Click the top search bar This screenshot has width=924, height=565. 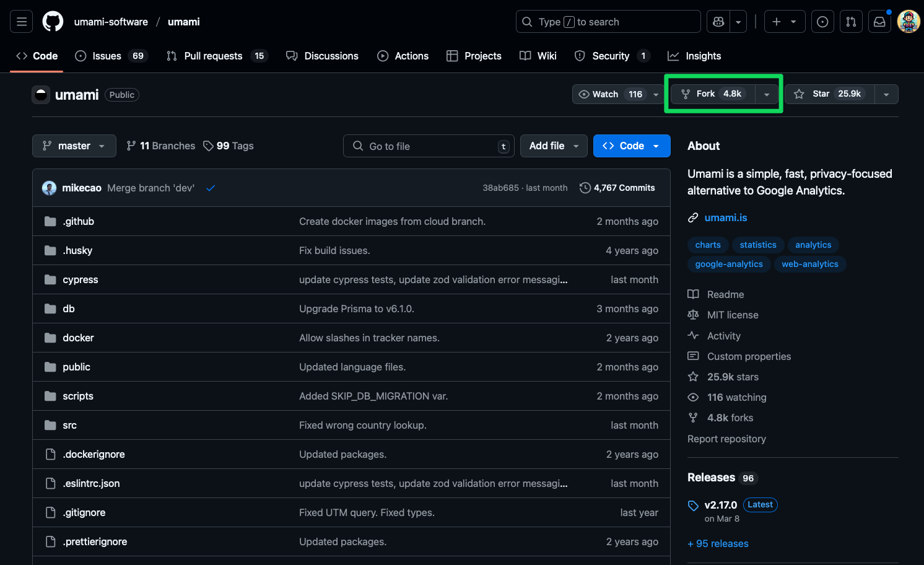[608, 22]
